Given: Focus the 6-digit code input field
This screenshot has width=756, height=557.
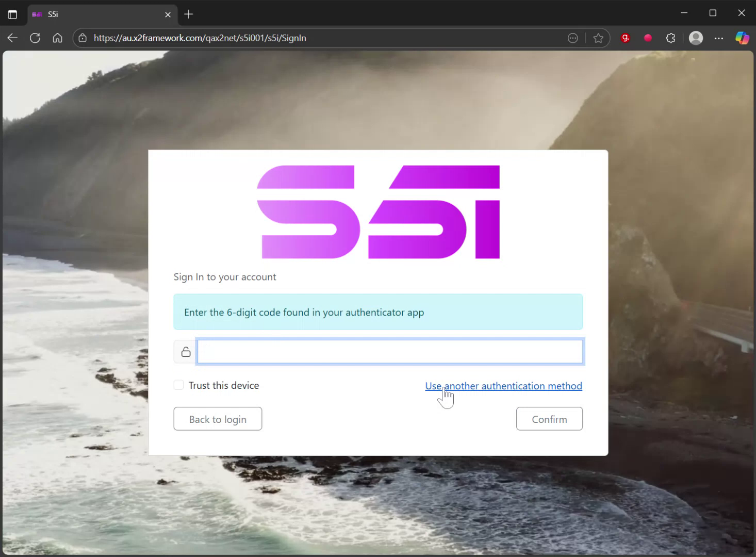Looking at the screenshot, I should [390, 352].
